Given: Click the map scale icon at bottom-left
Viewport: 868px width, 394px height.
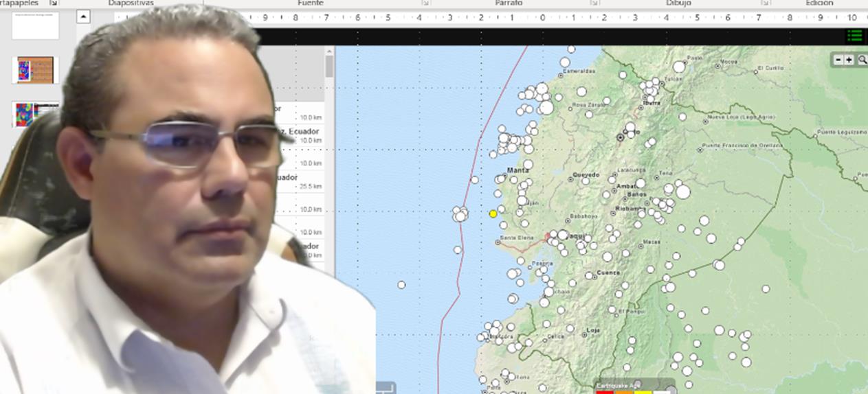Looking at the screenshot, I should [386, 387].
